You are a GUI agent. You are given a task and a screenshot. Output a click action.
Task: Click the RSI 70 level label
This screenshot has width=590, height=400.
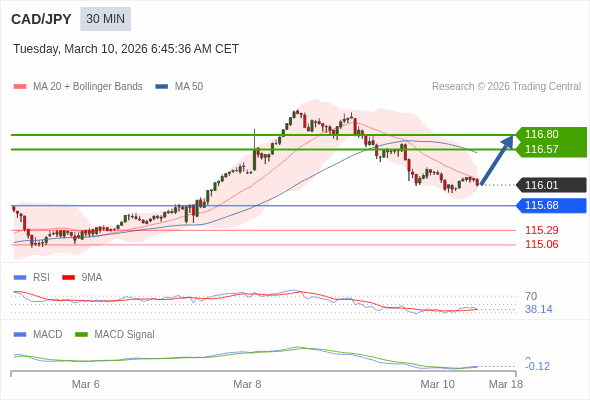tap(531, 296)
